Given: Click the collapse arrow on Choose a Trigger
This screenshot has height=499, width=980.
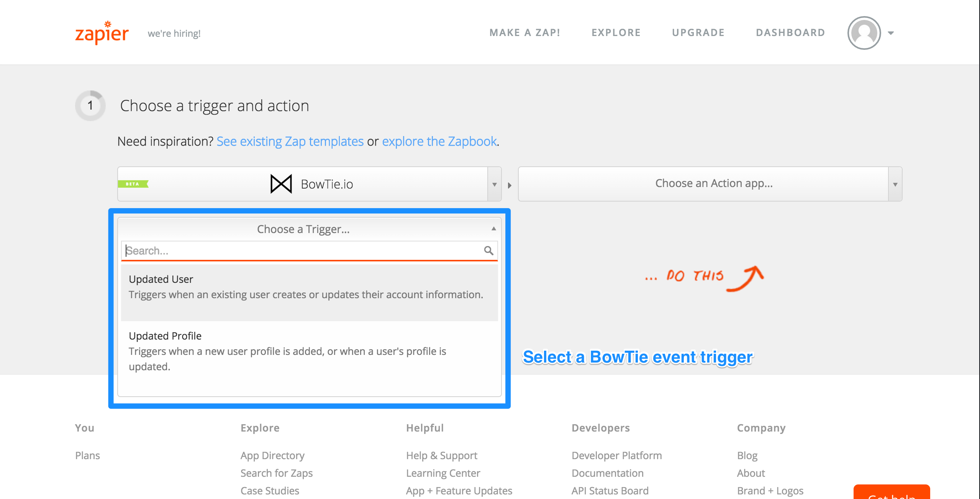Looking at the screenshot, I should 494,229.
